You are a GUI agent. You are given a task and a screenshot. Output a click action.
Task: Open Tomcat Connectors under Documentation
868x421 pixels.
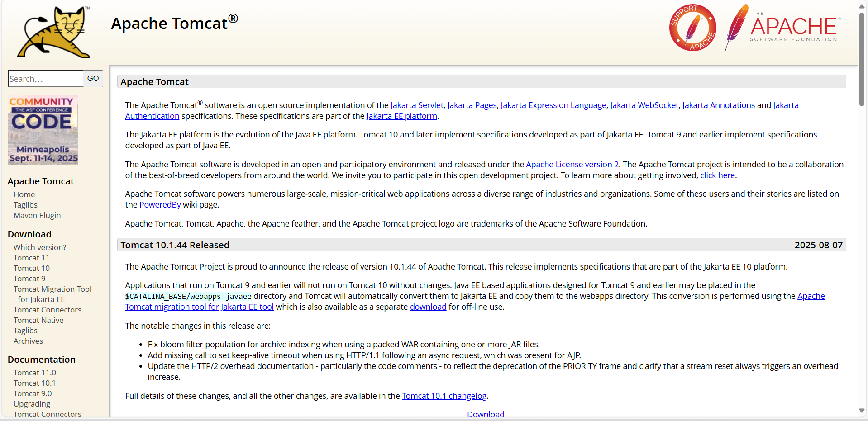(x=48, y=414)
